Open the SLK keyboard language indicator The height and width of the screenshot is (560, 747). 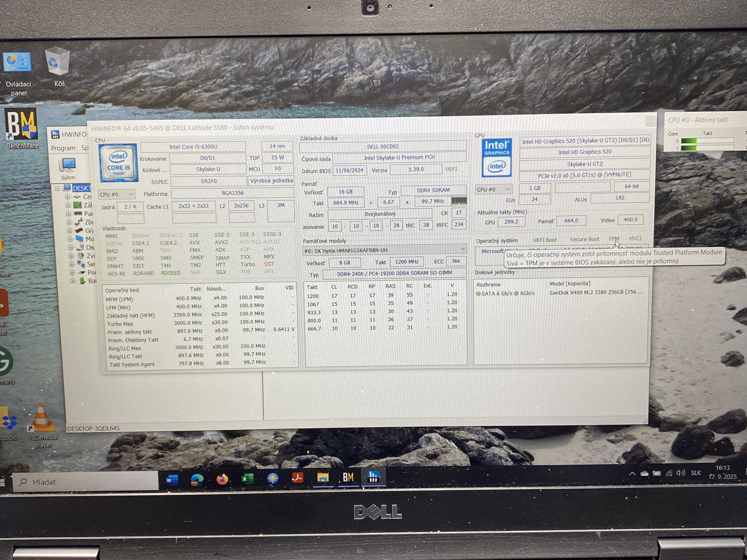pyautogui.click(x=696, y=473)
